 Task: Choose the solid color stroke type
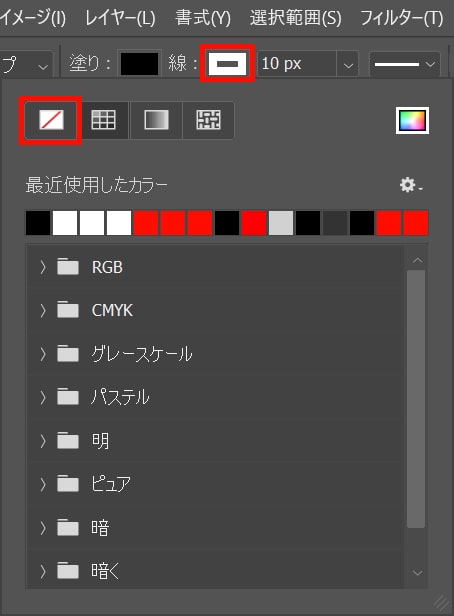tap(103, 120)
